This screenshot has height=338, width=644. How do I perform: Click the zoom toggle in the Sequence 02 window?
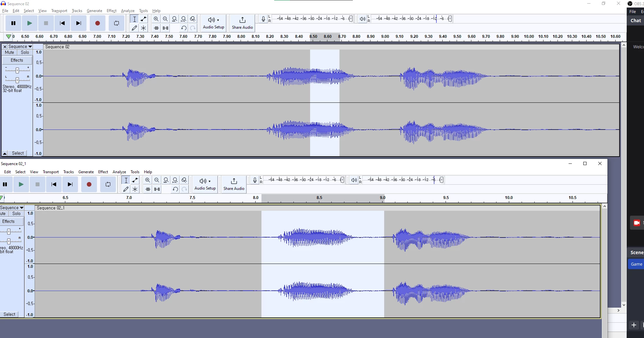tap(193, 19)
